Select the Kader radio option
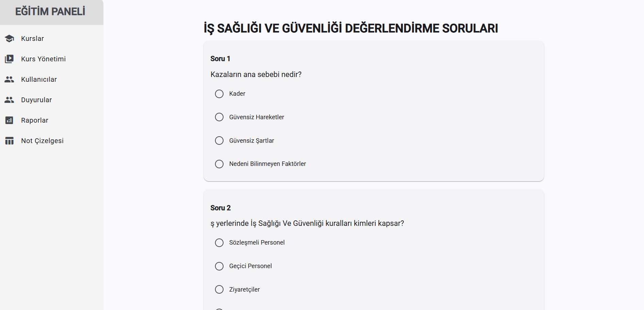Image resolution: width=644 pixels, height=310 pixels. pos(219,94)
